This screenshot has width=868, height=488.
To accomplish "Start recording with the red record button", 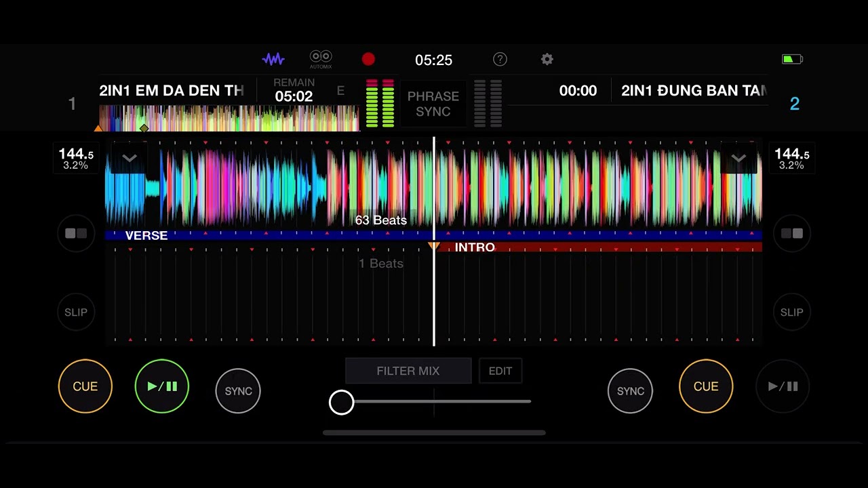I will (x=368, y=60).
